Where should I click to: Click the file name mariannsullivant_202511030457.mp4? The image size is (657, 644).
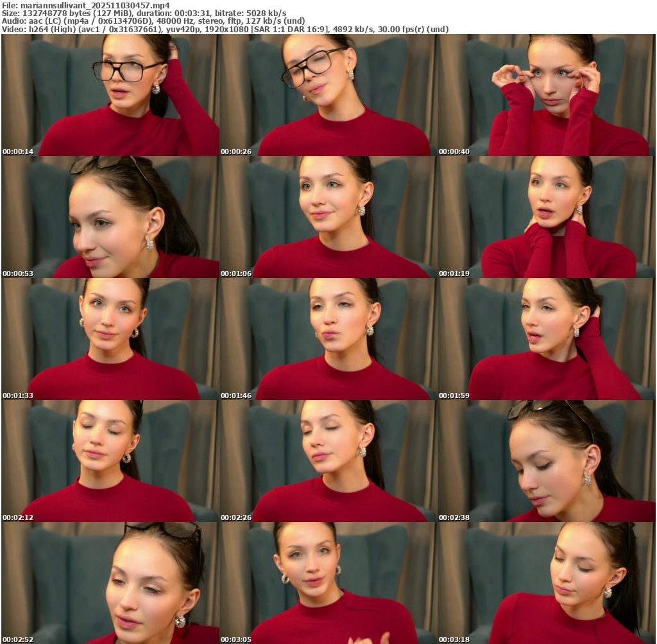tap(95, 5)
